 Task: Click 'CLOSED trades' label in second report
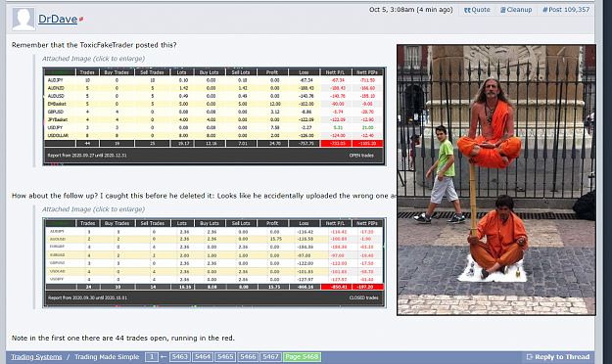coord(363,297)
